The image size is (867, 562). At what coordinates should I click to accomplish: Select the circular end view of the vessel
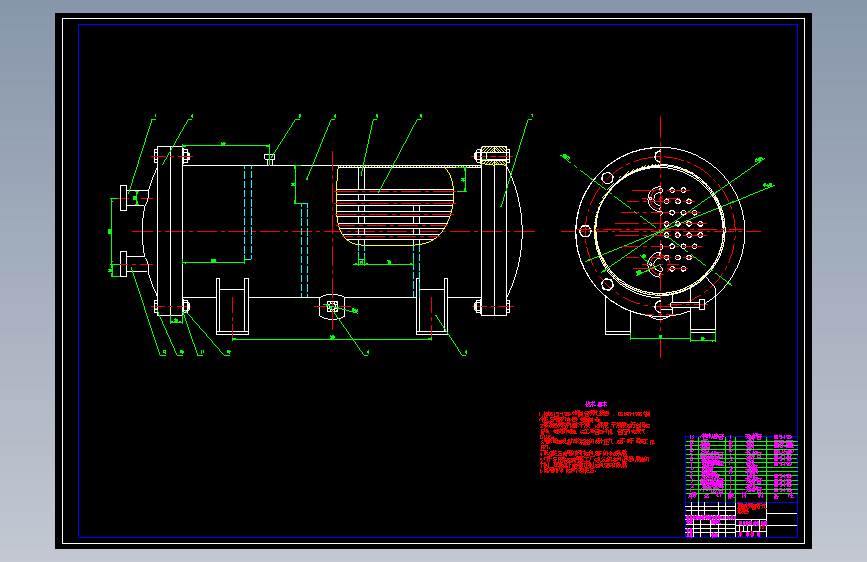(660, 232)
